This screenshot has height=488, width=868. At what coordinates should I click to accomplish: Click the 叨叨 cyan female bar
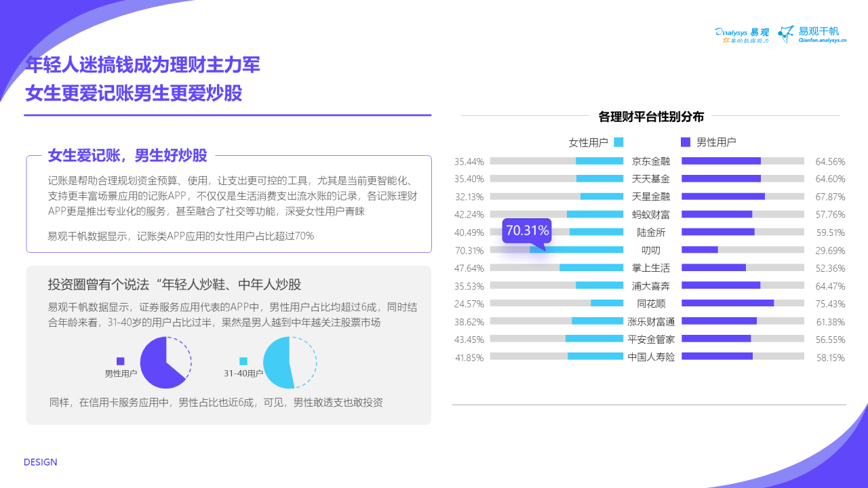point(576,249)
